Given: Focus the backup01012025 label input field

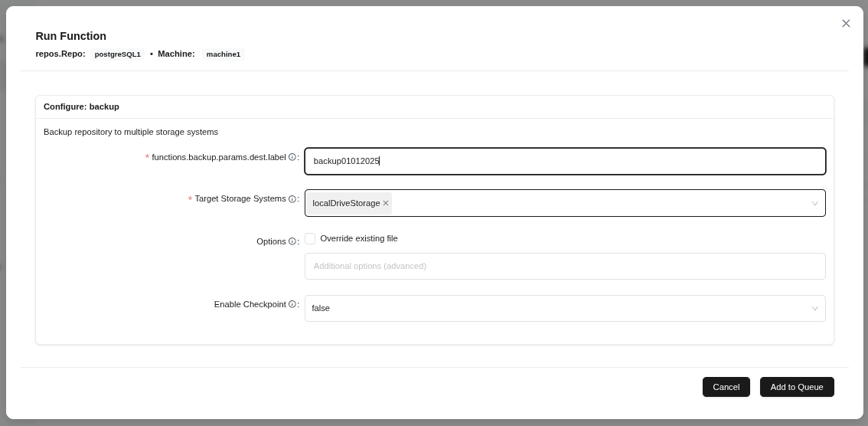Looking at the screenshot, I should (565, 162).
